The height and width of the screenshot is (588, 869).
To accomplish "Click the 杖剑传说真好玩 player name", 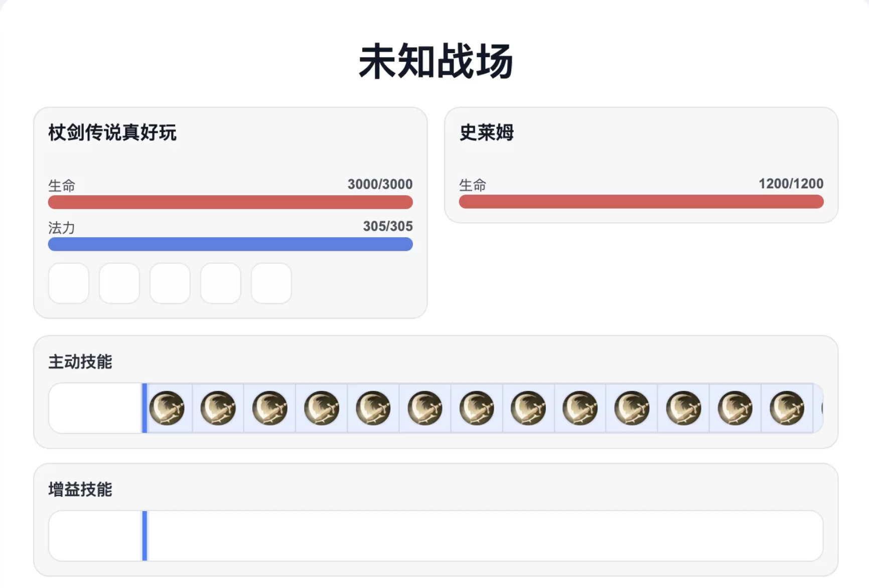I will coord(112,133).
